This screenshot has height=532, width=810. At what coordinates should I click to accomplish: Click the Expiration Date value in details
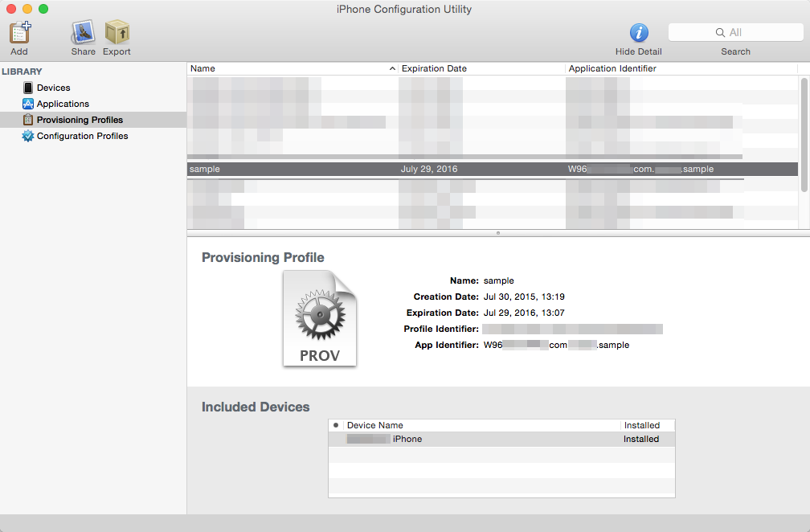point(524,313)
